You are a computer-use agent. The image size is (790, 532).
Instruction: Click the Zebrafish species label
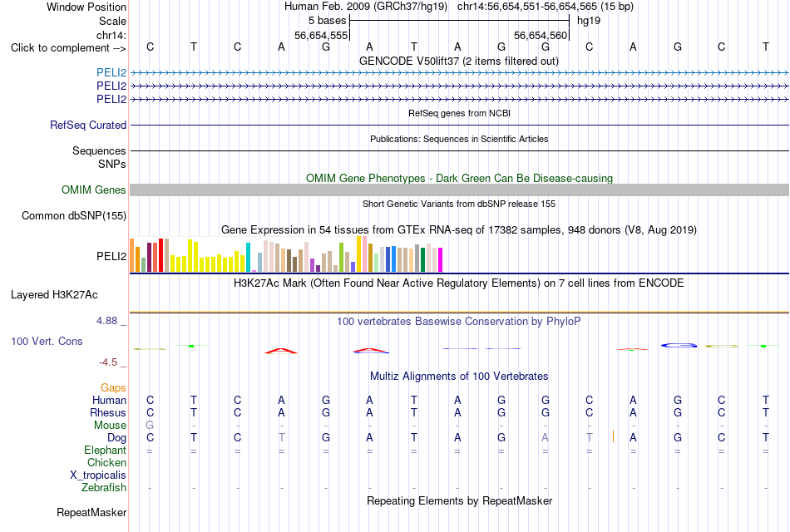[104, 488]
